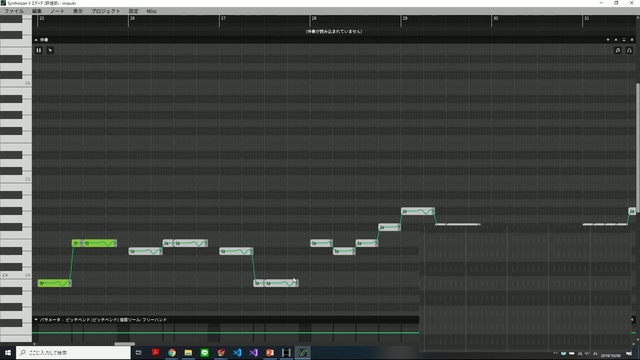This screenshot has width=640, height=360.
Task: Select the green note at C4
Action: (54, 283)
